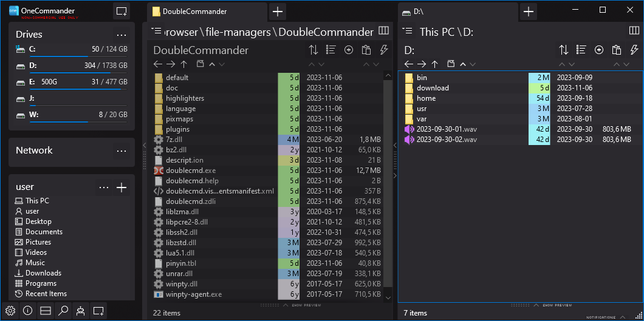Select drive C: in Drives list
The height and width of the screenshot is (321, 644).
32,49
